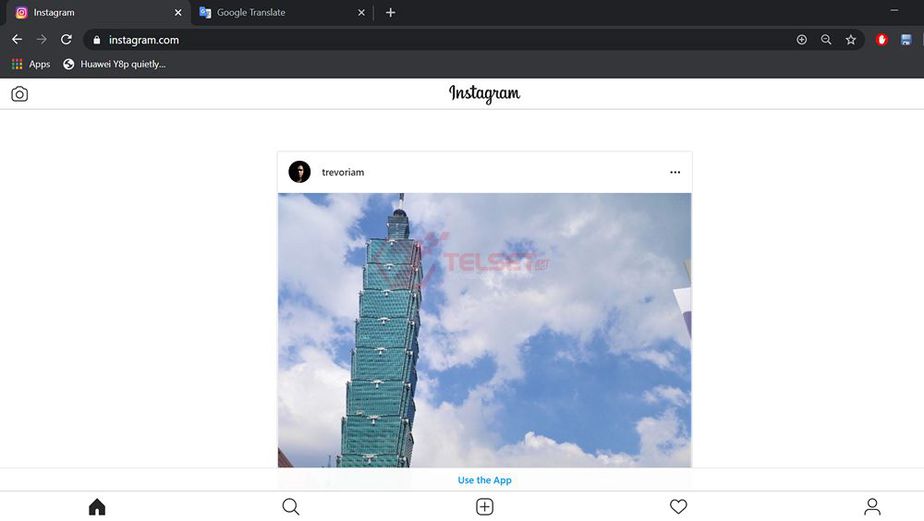Bookmark this page with star icon

coord(851,40)
